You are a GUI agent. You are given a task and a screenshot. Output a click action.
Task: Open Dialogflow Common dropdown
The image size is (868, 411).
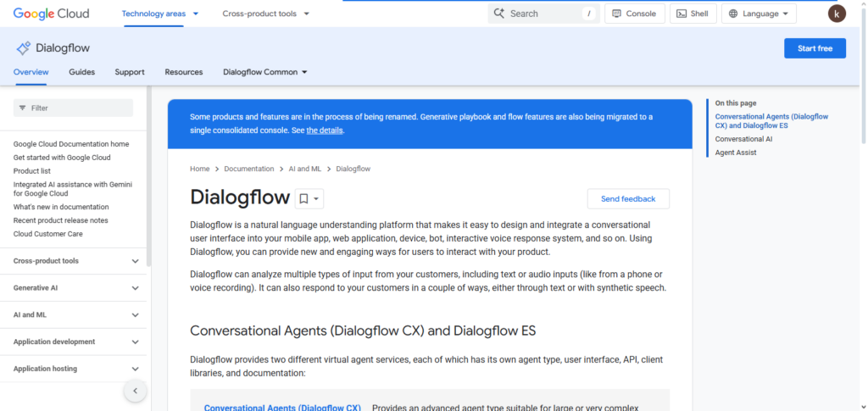point(265,72)
